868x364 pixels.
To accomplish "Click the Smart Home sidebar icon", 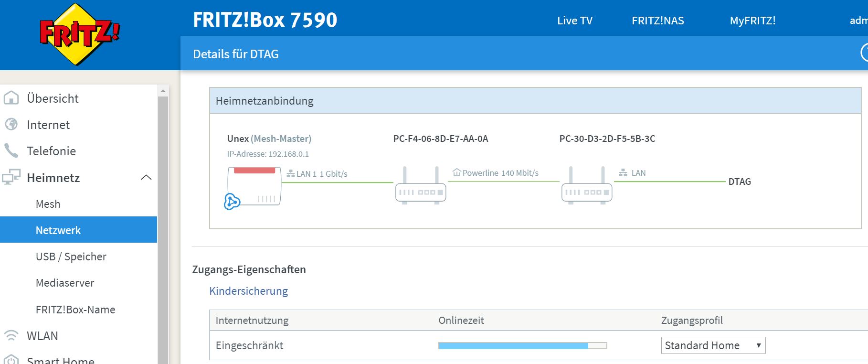I will pyautogui.click(x=11, y=359).
